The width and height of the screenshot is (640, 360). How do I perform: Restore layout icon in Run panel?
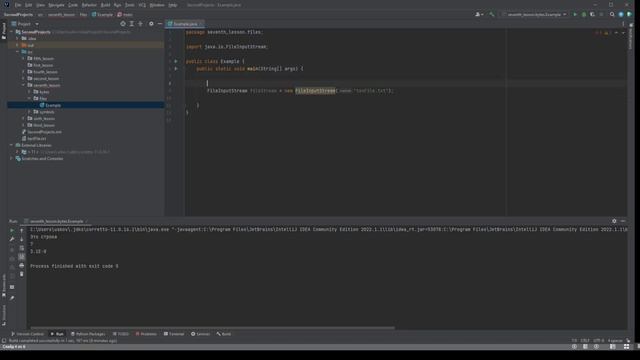pyautogui.click(x=12, y=287)
